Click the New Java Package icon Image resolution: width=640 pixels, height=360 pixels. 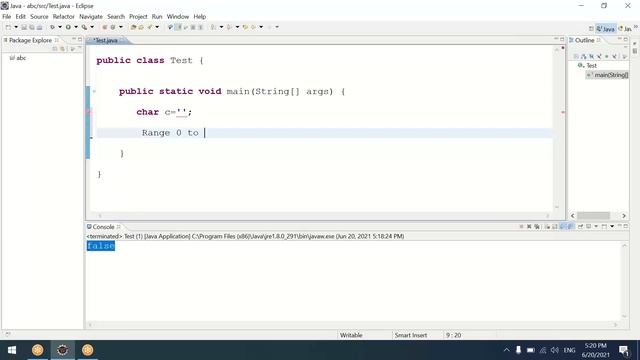105,27
